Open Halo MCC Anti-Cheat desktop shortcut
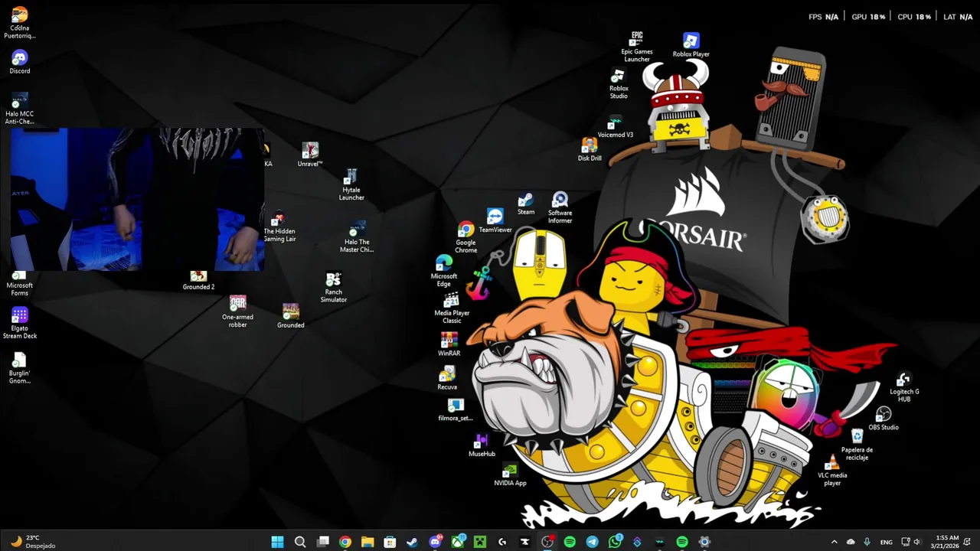The image size is (980, 551). tap(20, 108)
